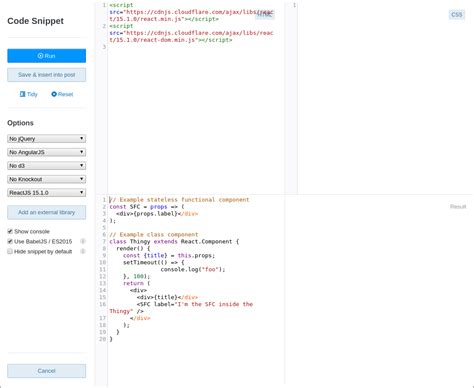
Task: Click 'const {title} = this.props;' line
Action: (x=169, y=255)
